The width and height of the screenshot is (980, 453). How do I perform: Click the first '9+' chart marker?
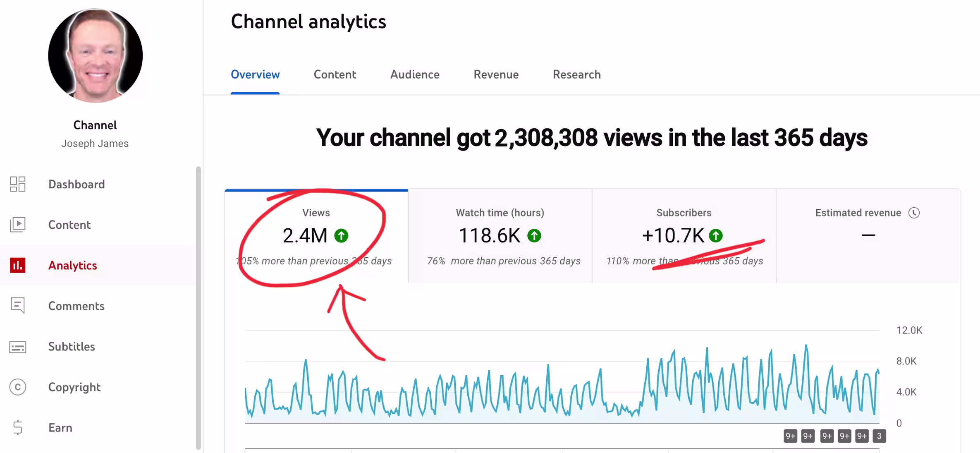(x=790, y=436)
